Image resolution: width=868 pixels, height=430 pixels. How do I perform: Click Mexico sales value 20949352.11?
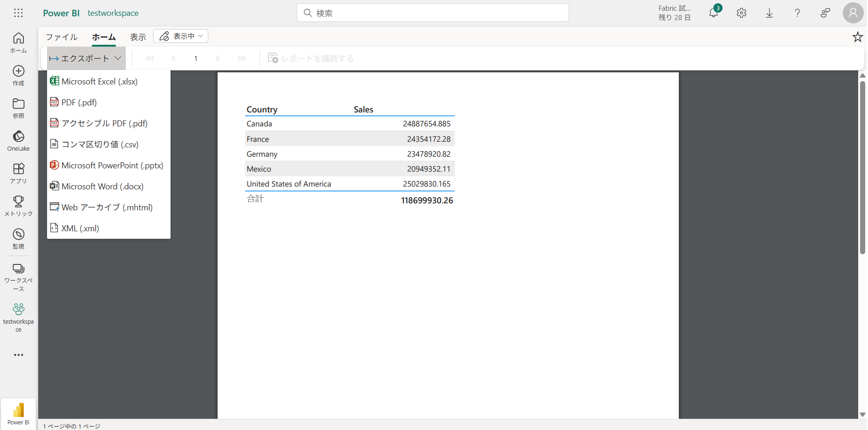(429, 169)
